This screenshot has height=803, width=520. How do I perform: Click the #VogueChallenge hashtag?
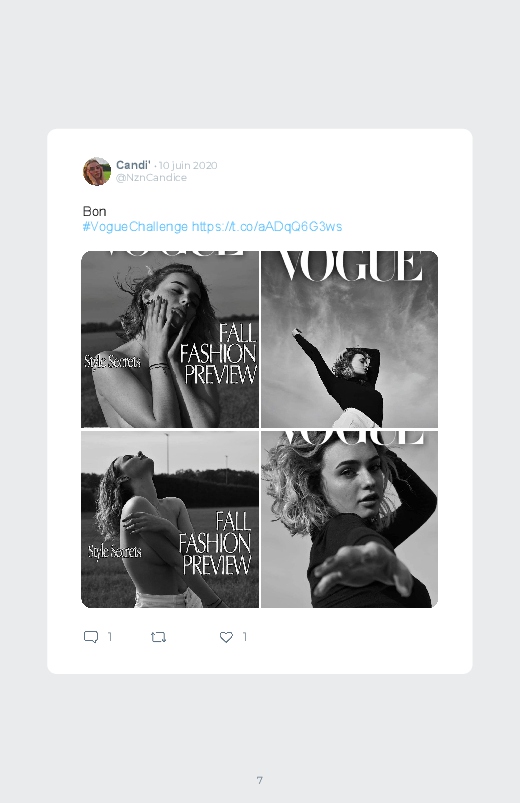pyautogui.click(x=135, y=226)
